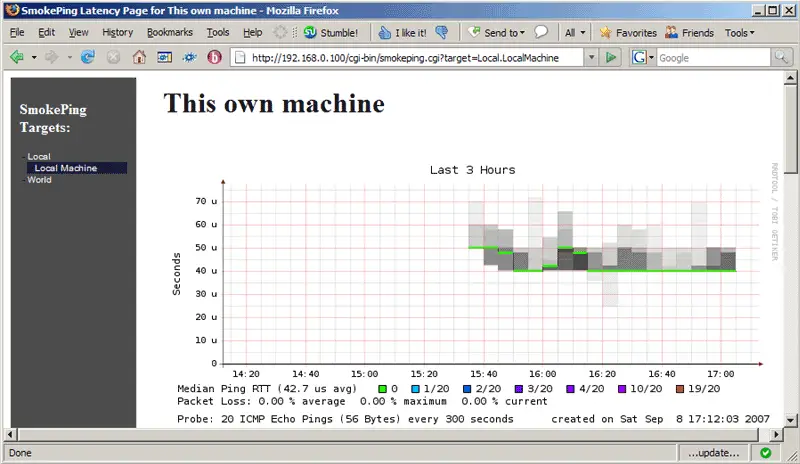Click the speech bubble reviews icon

(x=541, y=32)
